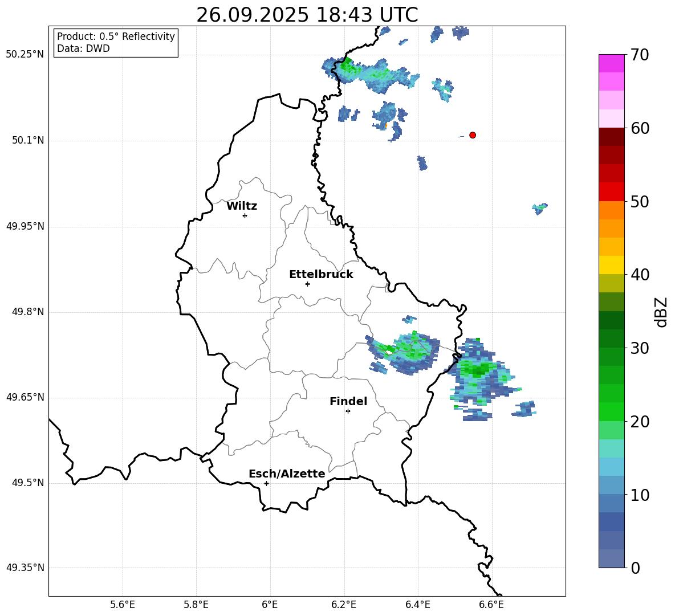The height and width of the screenshot is (616, 675).
Task: Click the 30 tick on colorbar
Action: (640, 348)
